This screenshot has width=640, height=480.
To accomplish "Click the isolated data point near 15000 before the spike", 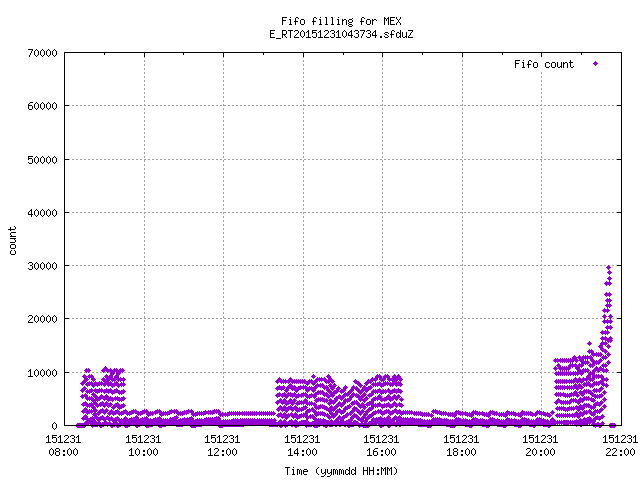I will pos(589,344).
